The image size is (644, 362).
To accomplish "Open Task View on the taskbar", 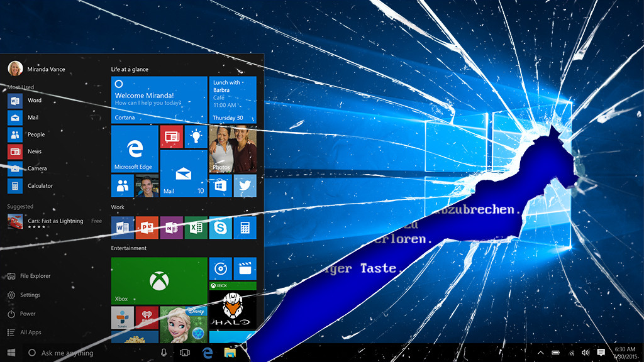I will coord(185,353).
